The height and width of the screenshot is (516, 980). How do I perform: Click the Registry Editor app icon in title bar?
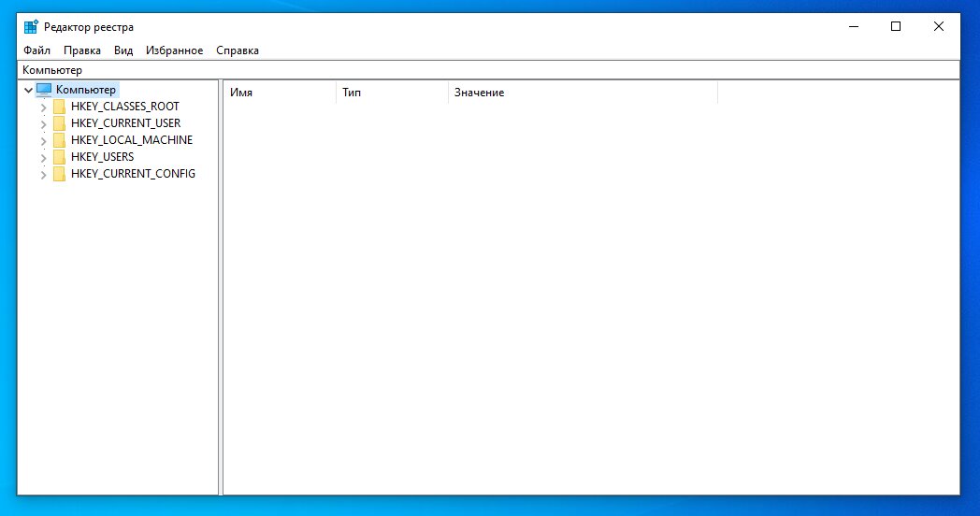(31, 27)
